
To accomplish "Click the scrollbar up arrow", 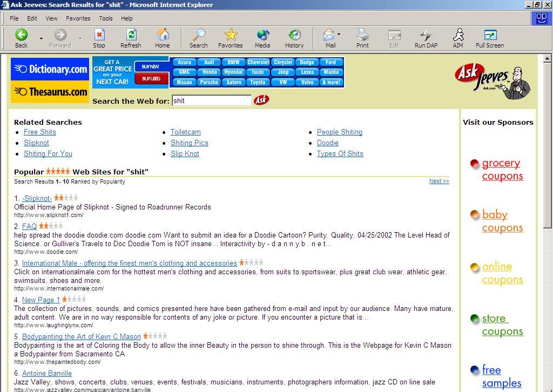I will pos(548,58).
